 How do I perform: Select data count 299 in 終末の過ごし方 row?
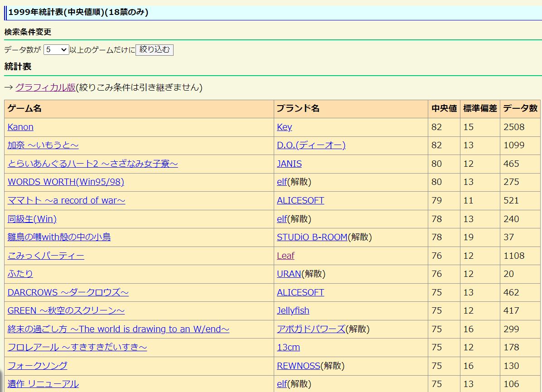(511, 329)
